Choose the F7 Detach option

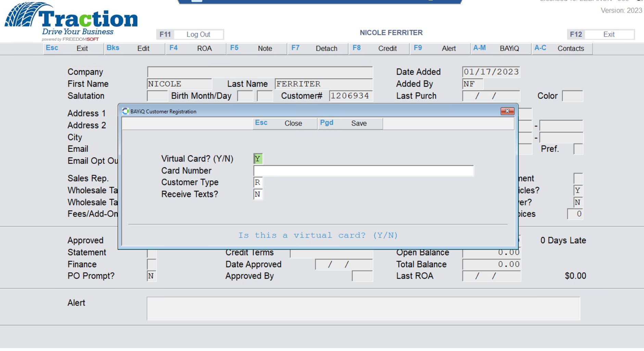(318, 48)
